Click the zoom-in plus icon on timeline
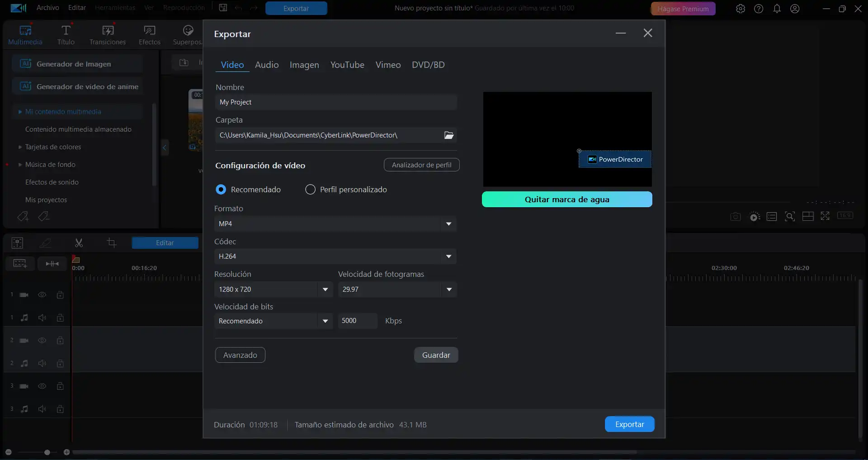Screen dimensions: 868x460 click(66, 452)
